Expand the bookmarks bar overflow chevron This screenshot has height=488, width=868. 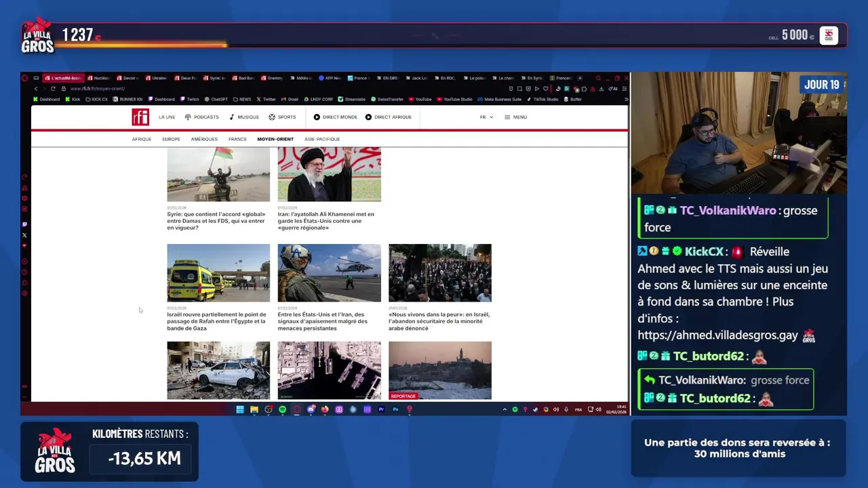pos(626,99)
